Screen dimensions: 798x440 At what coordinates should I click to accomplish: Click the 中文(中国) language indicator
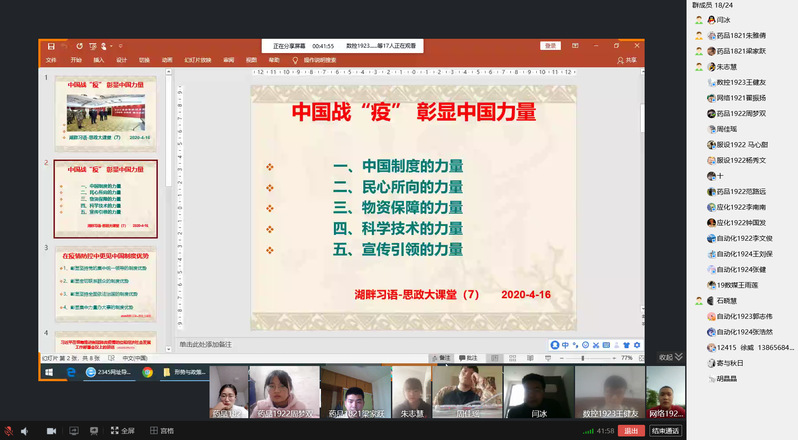[x=135, y=358]
